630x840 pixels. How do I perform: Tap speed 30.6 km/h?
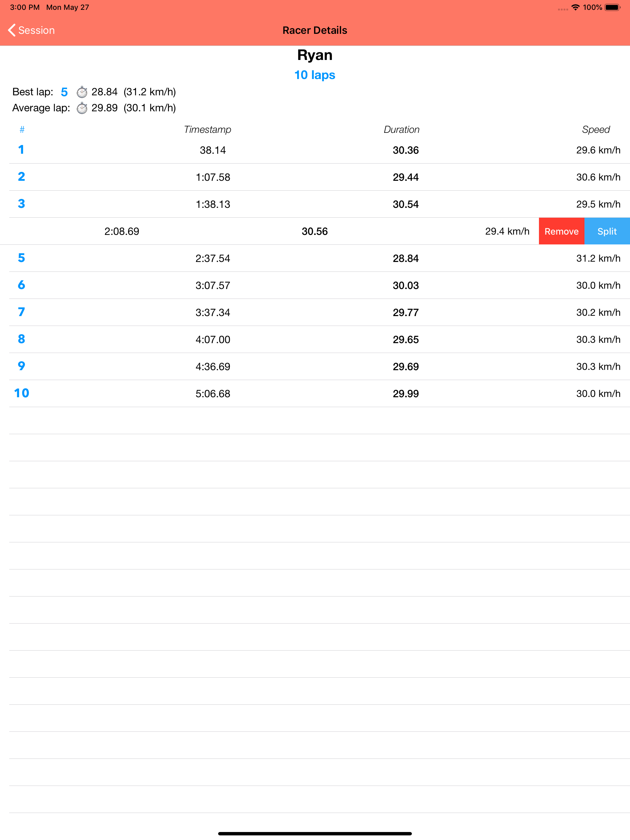(598, 177)
